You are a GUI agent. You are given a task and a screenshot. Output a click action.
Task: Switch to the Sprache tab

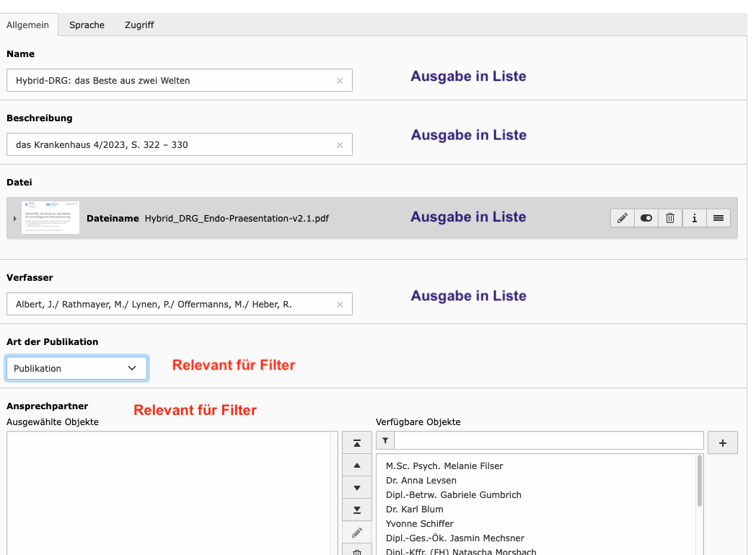click(87, 25)
